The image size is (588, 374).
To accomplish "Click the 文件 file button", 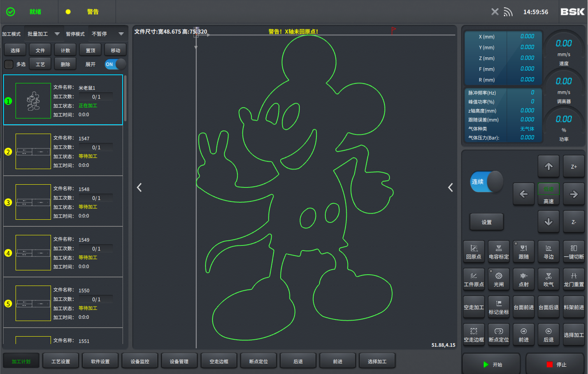I will tap(40, 50).
